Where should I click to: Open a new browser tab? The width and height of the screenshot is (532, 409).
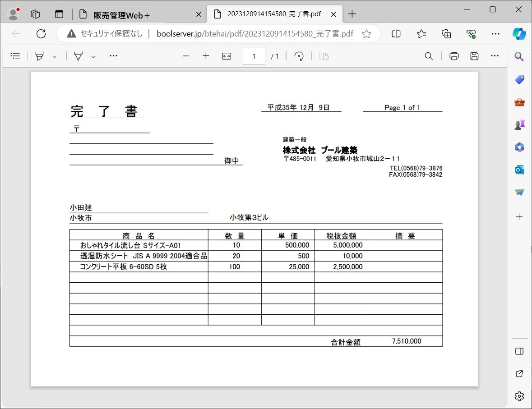pos(352,14)
